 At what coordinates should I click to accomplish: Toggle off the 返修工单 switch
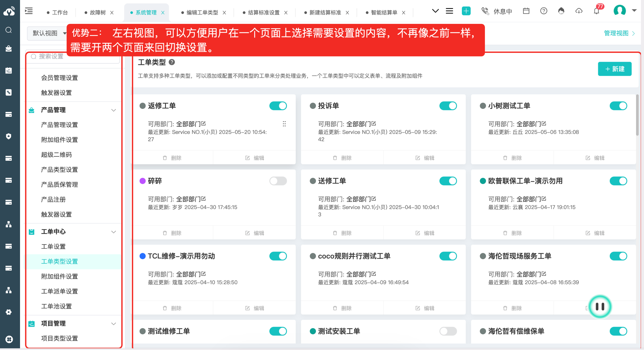pyautogui.click(x=278, y=106)
